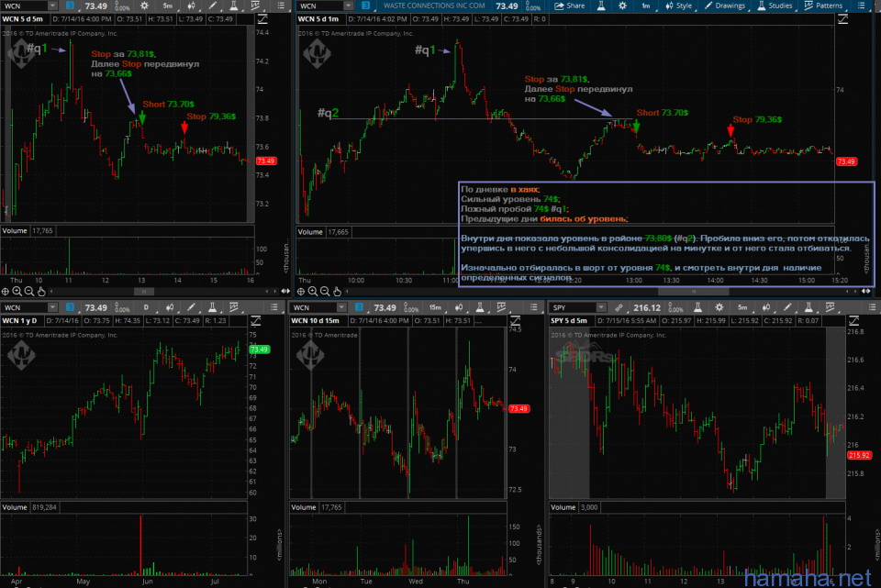Click horizontal scrollbar thumb under WCN 1m chart
Screen dimensions: 881x588
point(694,292)
